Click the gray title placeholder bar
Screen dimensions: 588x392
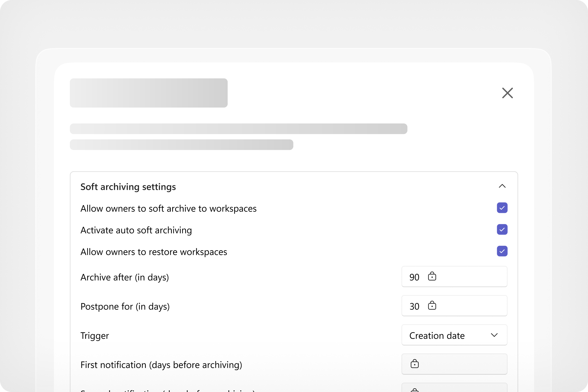148,93
